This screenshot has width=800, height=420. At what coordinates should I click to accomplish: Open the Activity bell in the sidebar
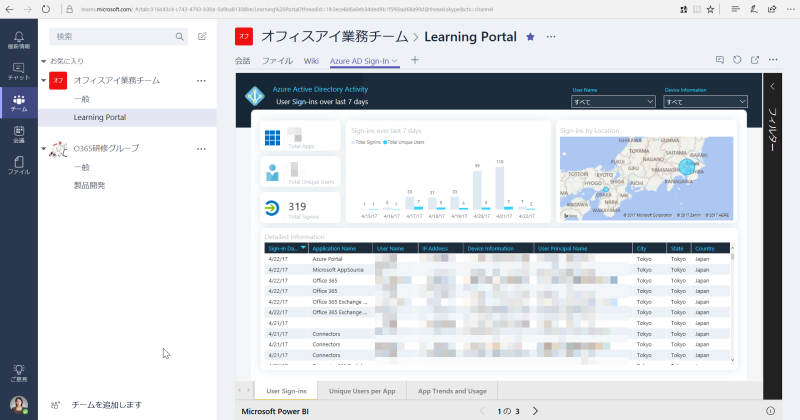tap(18, 40)
